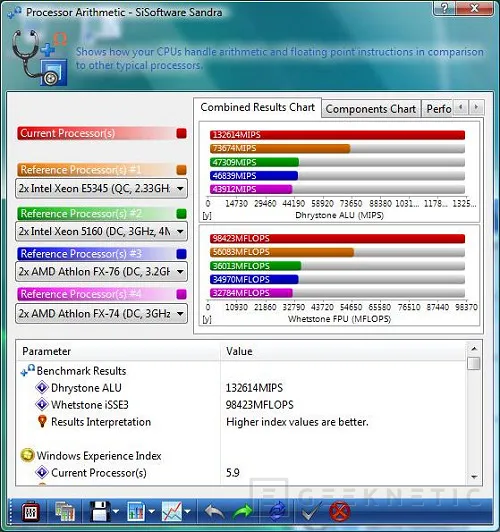The image size is (500, 532).
Task: Open the options icon in bottom toolbar
Action: pos(31,511)
